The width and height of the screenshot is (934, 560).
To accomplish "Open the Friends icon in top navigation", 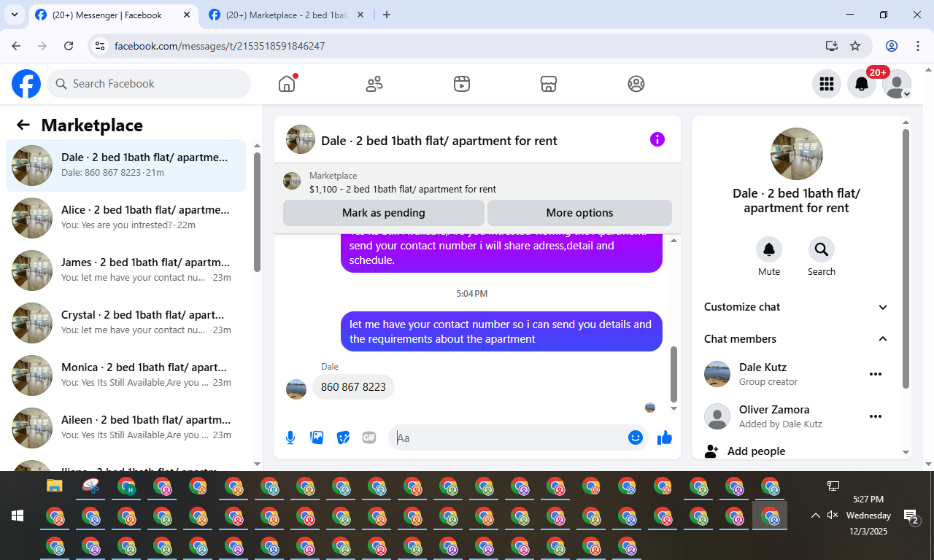I will (x=374, y=84).
